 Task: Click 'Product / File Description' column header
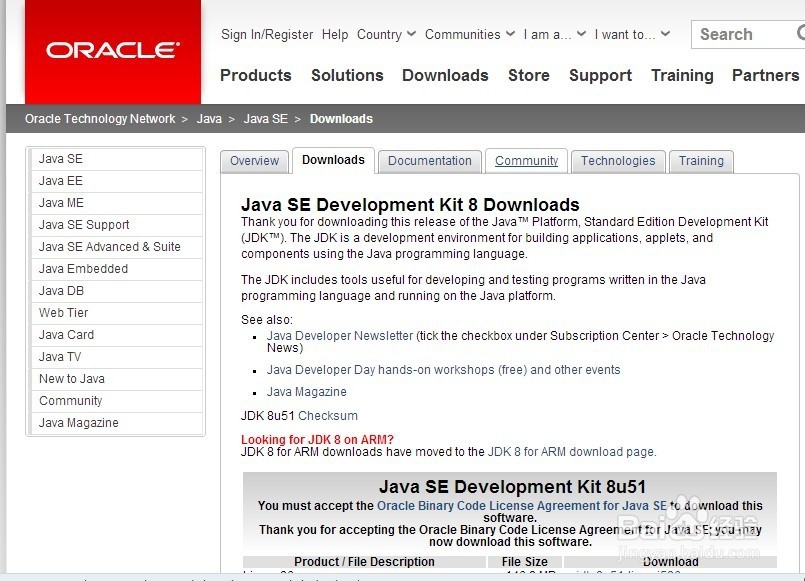(364, 562)
